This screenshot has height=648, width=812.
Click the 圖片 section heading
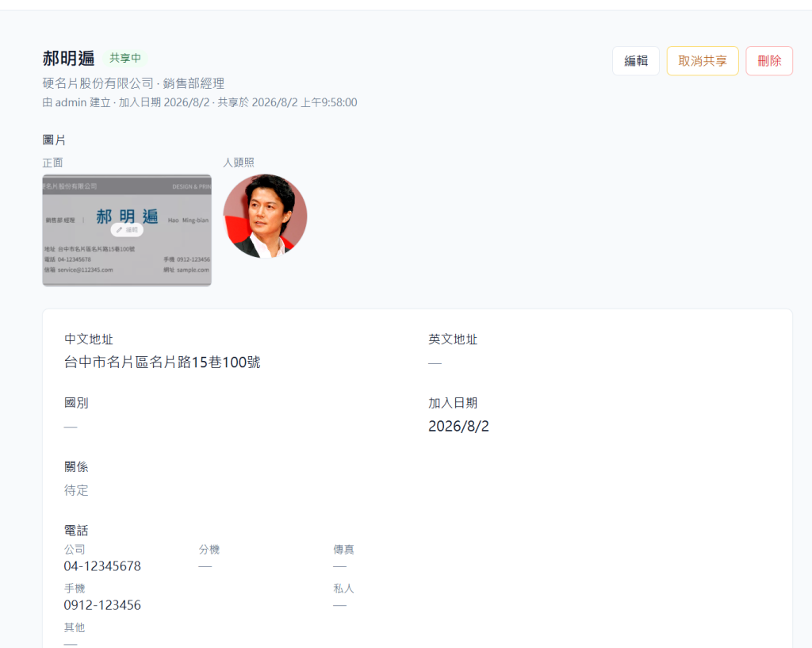click(54, 140)
